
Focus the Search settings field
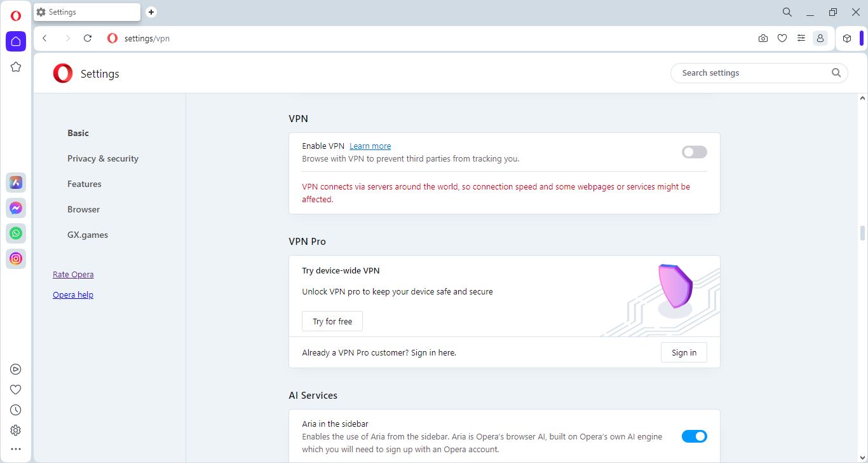pos(759,73)
